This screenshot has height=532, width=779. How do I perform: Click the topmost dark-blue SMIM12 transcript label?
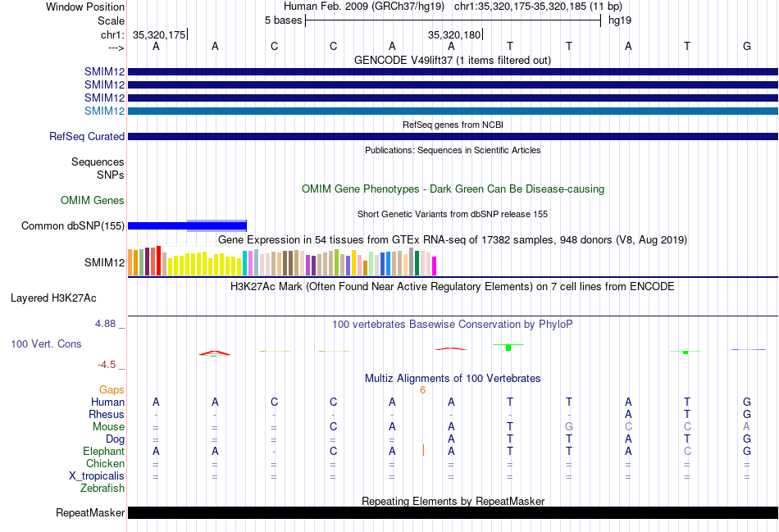104,71
